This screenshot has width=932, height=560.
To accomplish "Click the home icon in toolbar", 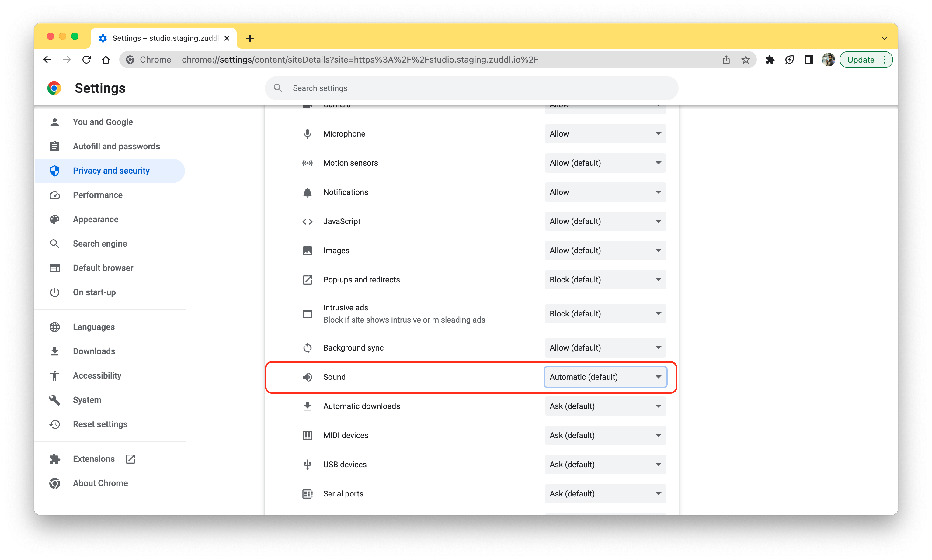I will click(106, 60).
